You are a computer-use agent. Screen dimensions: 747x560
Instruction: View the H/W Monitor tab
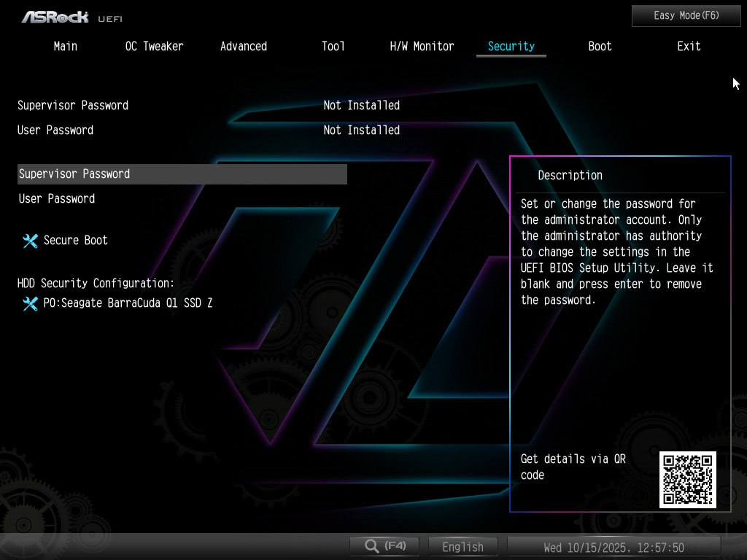(422, 46)
